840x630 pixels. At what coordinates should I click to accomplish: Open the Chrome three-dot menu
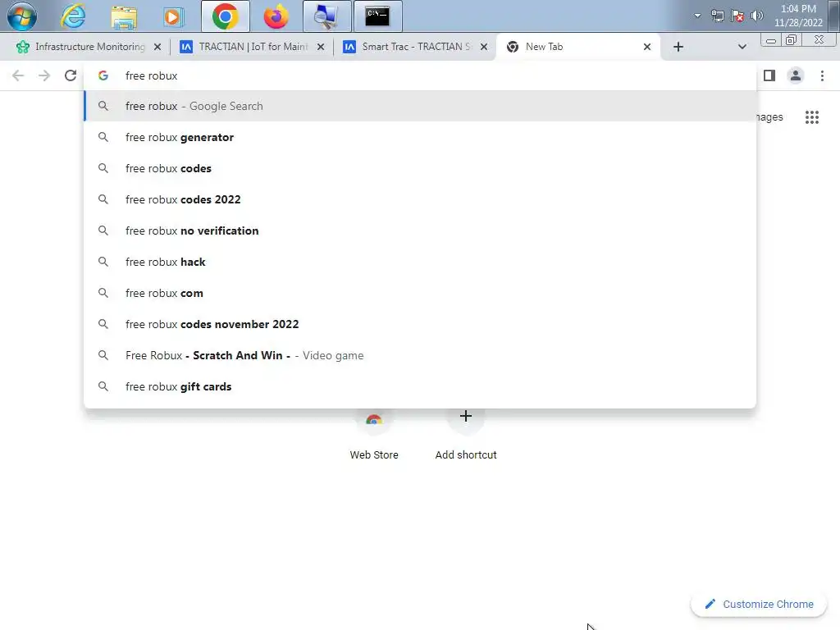tap(822, 75)
